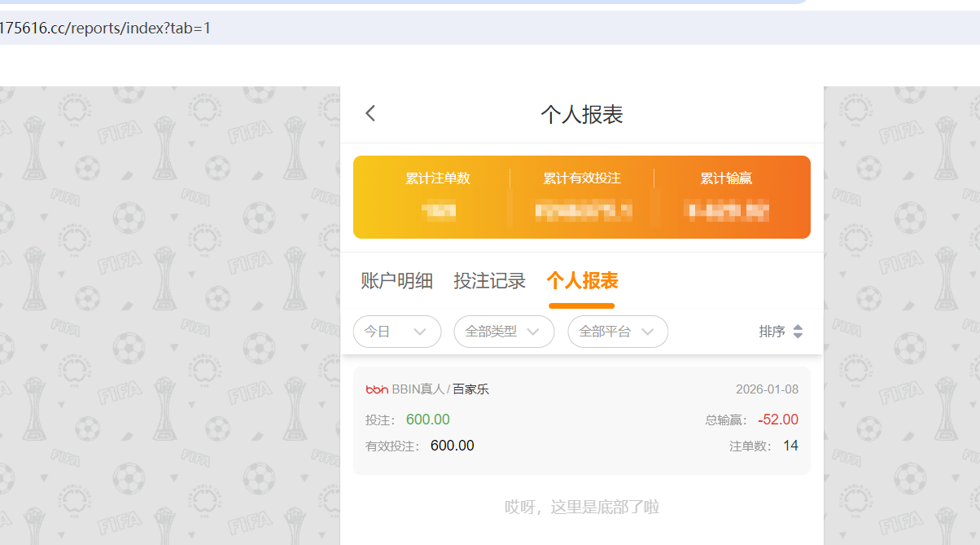Toggle the 个人报表 active tab state
Screen dimensions: 980x545
(x=582, y=280)
